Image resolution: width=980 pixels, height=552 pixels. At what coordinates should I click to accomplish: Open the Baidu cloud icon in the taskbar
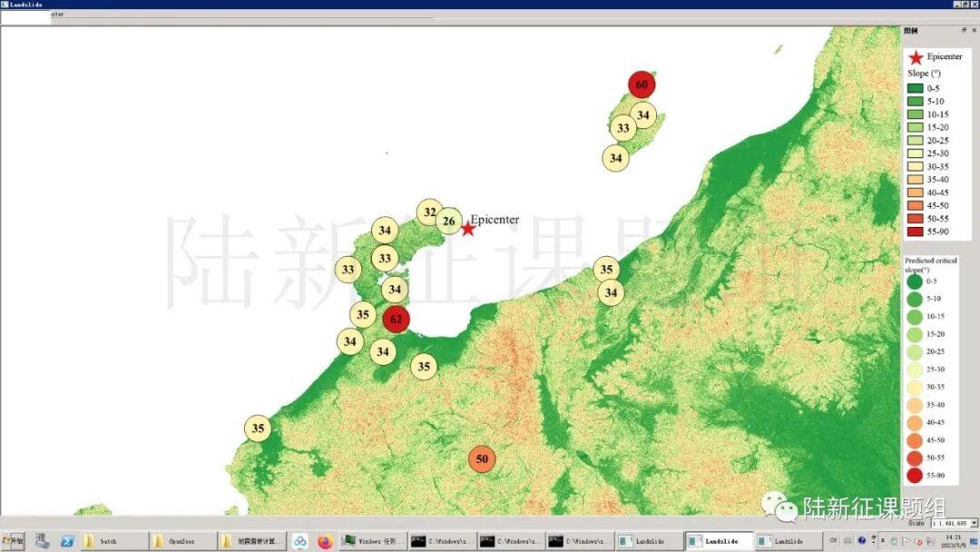tap(299, 541)
